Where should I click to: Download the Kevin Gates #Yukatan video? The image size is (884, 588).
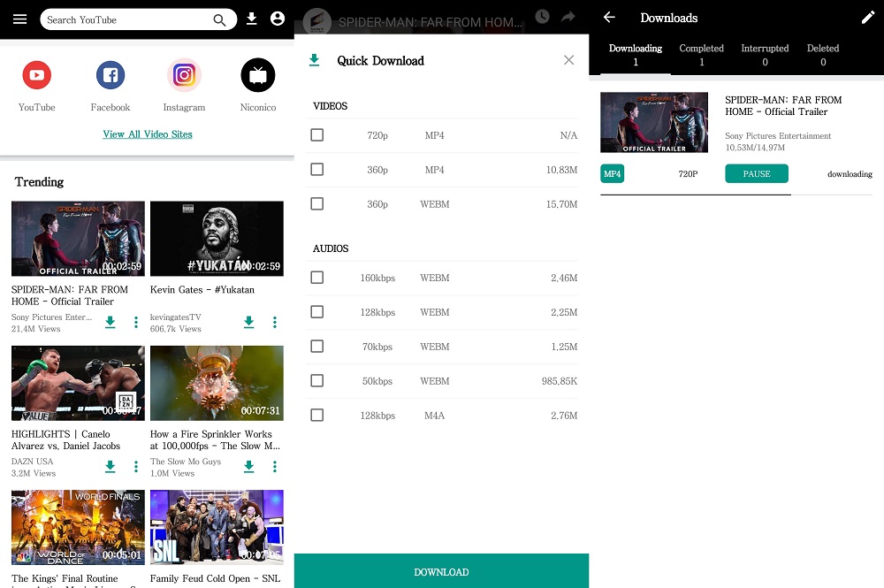[248, 322]
